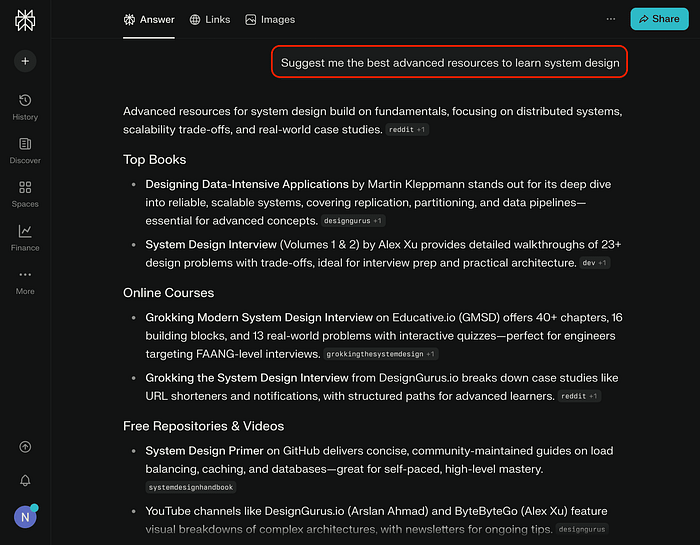Open the systemdesignhandbook source citation
Image resolution: width=700 pixels, height=545 pixels.
pyautogui.click(x=190, y=487)
